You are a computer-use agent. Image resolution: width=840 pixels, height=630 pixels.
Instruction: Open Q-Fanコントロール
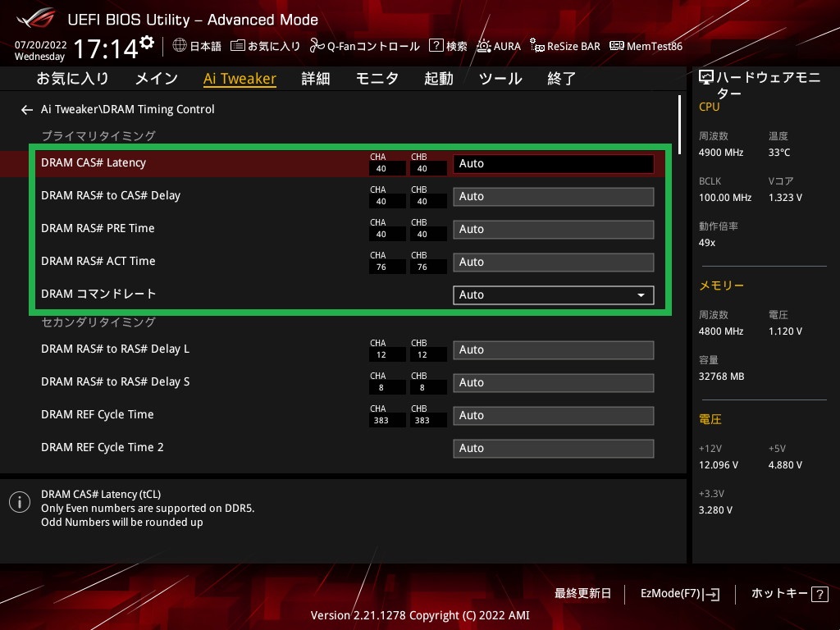click(373, 46)
